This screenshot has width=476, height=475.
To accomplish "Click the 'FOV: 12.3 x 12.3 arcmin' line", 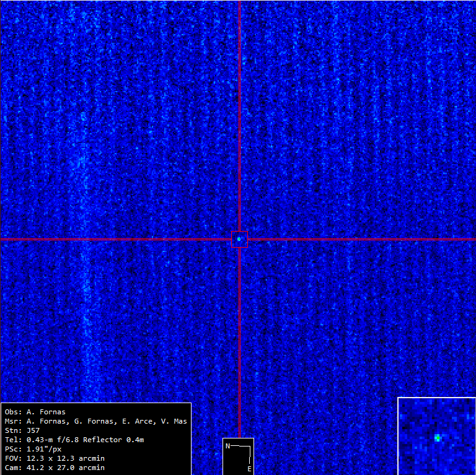I will [55, 458].
